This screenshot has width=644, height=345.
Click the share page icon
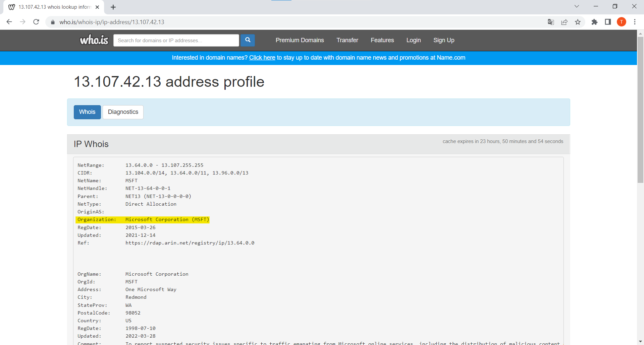[564, 22]
